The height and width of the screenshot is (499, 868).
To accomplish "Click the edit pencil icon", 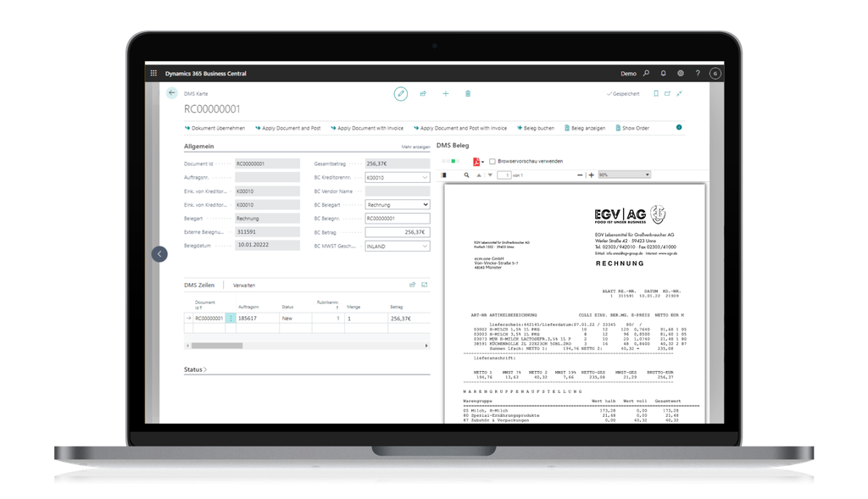I will (x=401, y=94).
